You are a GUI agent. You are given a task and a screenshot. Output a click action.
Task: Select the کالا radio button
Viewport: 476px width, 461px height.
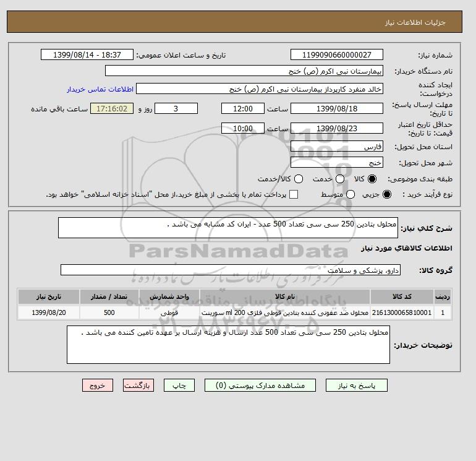pyautogui.click(x=372, y=179)
